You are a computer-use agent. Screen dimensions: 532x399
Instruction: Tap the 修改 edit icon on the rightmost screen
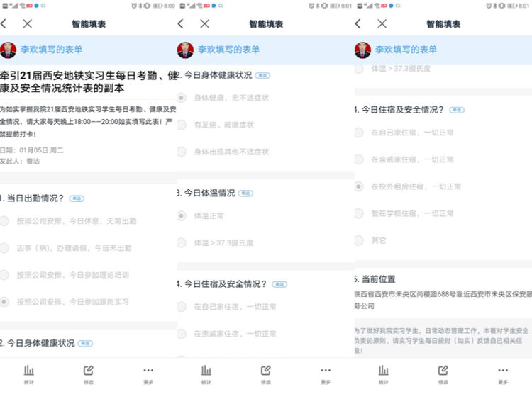coord(443,373)
